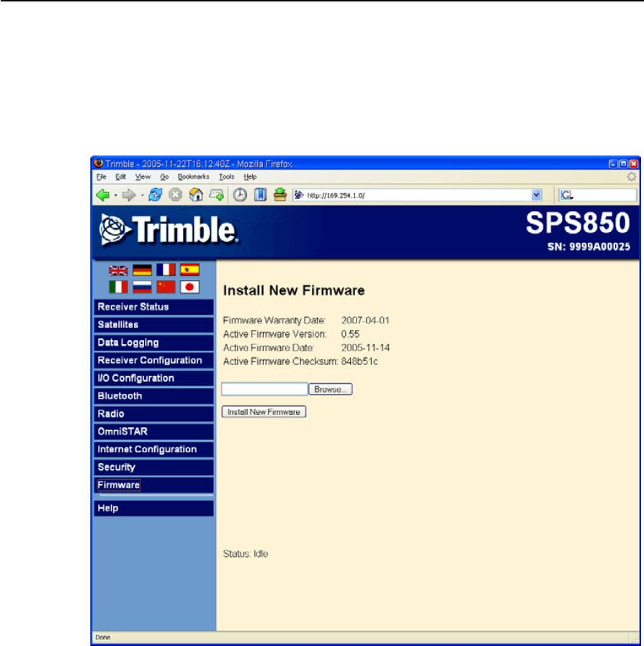Click the new tab icon next to Home
The height and width of the screenshot is (646, 644).
point(216,195)
